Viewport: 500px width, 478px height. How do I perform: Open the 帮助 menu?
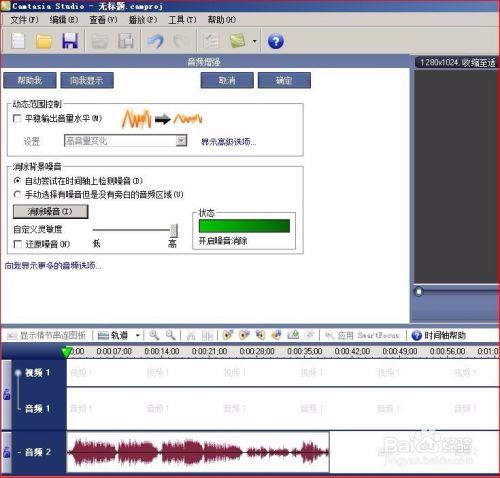[222, 20]
